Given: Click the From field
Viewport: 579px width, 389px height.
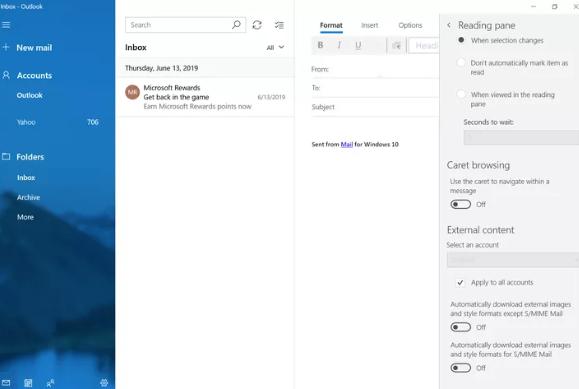Looking at the screenshot, I should click(375, 69).
